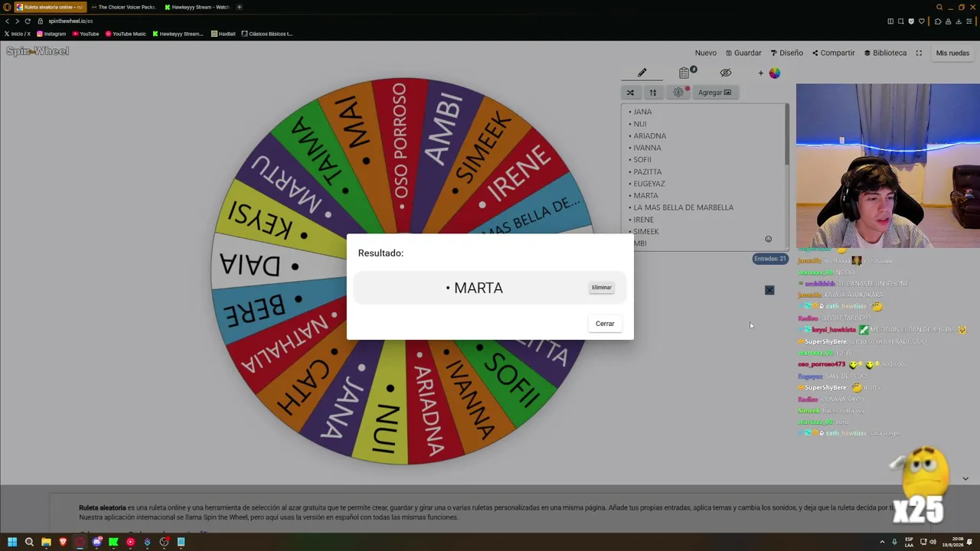The height and width of the screenshot is (551, 980).
Task: Add a new wheel with plus color icon
Action: (769, 73)
